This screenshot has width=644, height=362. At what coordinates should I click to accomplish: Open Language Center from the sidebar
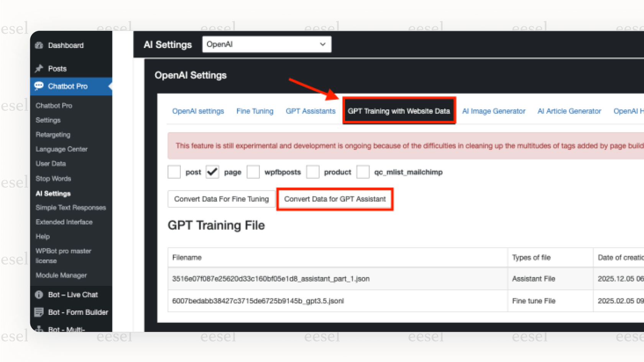click(x=61, y=149)
